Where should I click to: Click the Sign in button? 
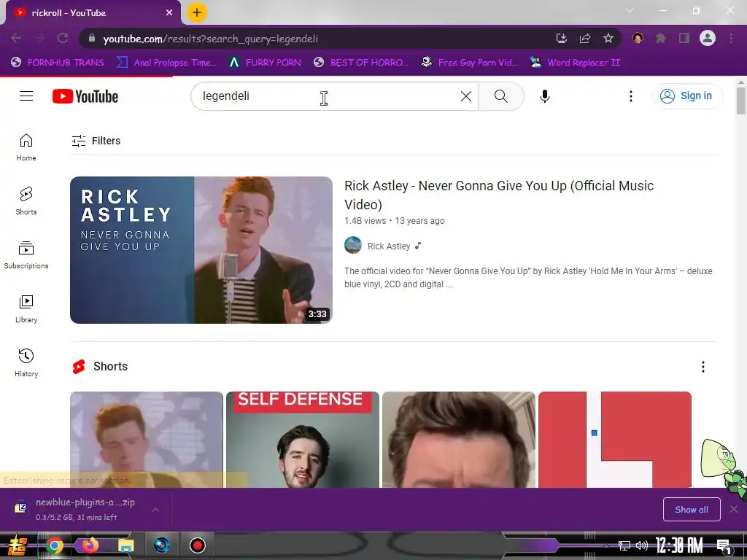686,96
